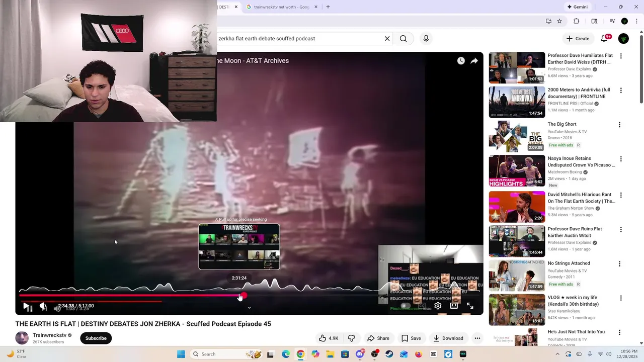This screenshot has width=644, height=362.
Task: Mute the video with the speaker icon
Action: click(44, 306)
